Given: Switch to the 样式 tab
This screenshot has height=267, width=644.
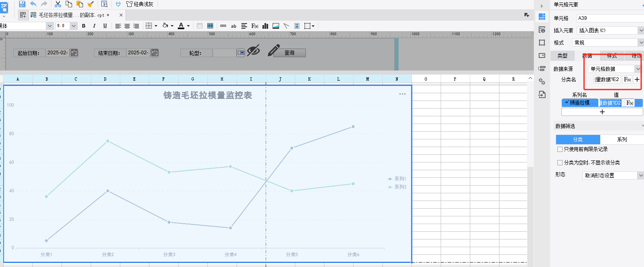Looking at the screenshot, I should [612, 56].
